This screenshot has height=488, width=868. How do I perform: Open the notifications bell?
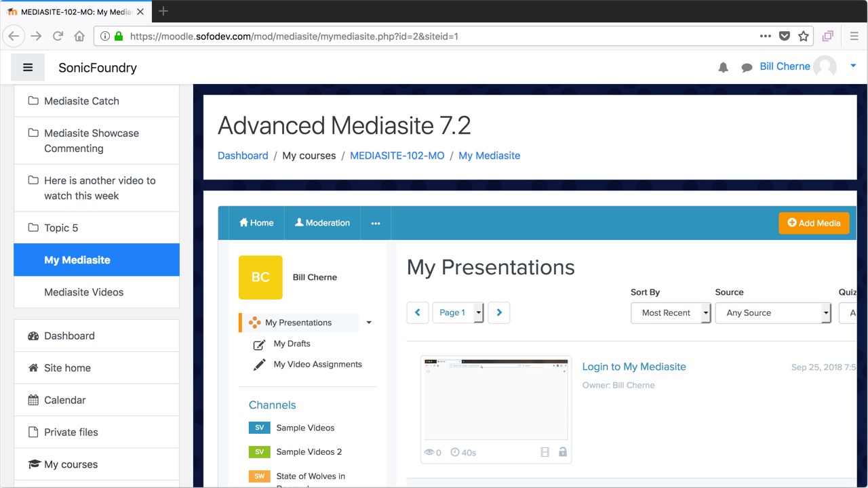[724, 67]
